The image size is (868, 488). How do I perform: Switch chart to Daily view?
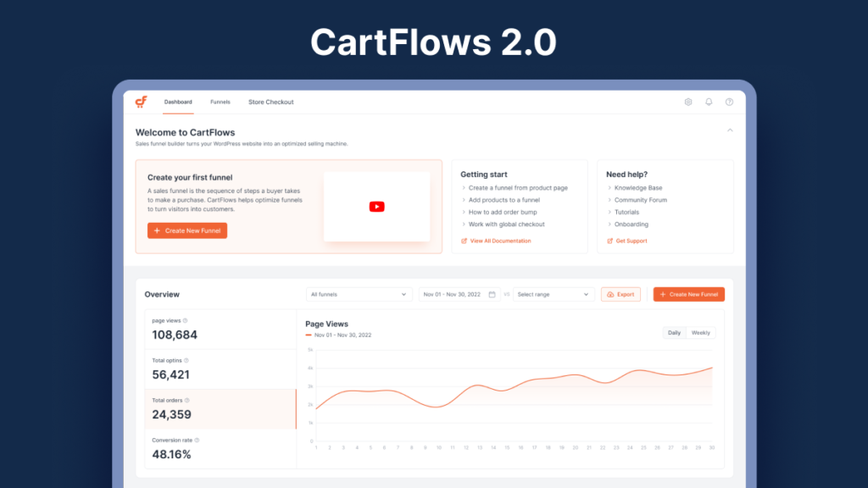click(674, 332)
